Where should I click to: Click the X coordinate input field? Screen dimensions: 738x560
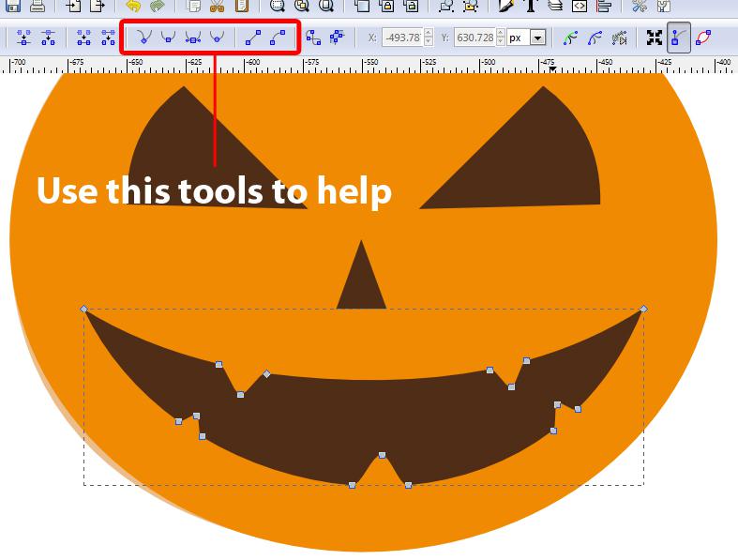click(x=399, y=38)
